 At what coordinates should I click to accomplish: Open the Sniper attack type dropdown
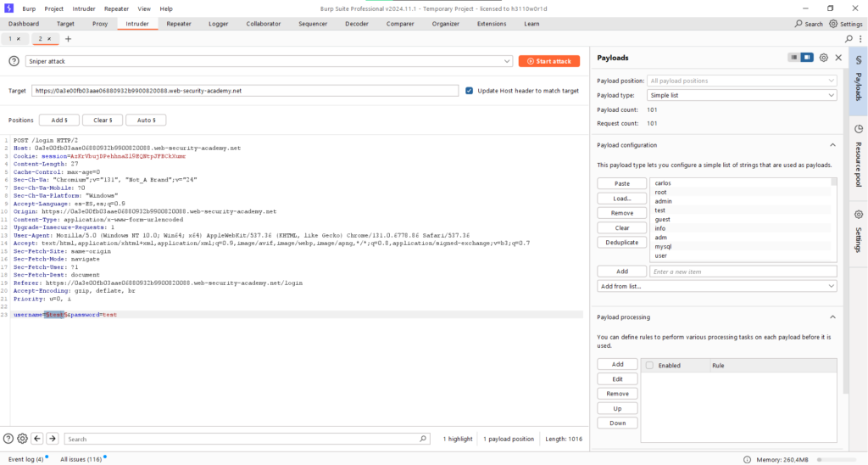(269, 61)
